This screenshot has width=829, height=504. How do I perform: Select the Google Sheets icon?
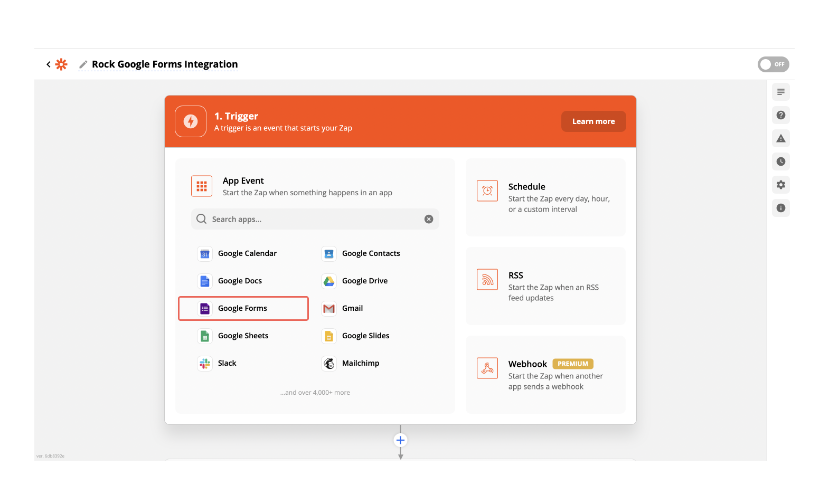click(x=205, y=336)
